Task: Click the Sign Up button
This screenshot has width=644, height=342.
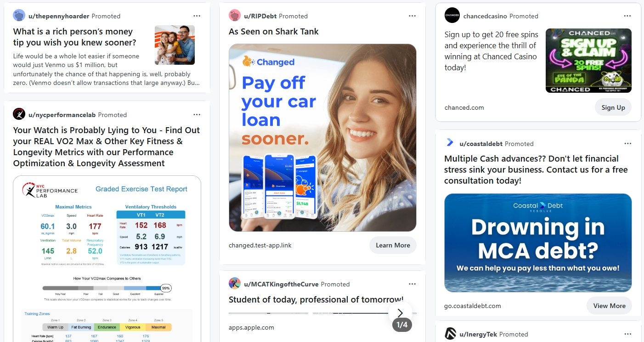Action: 613,107
